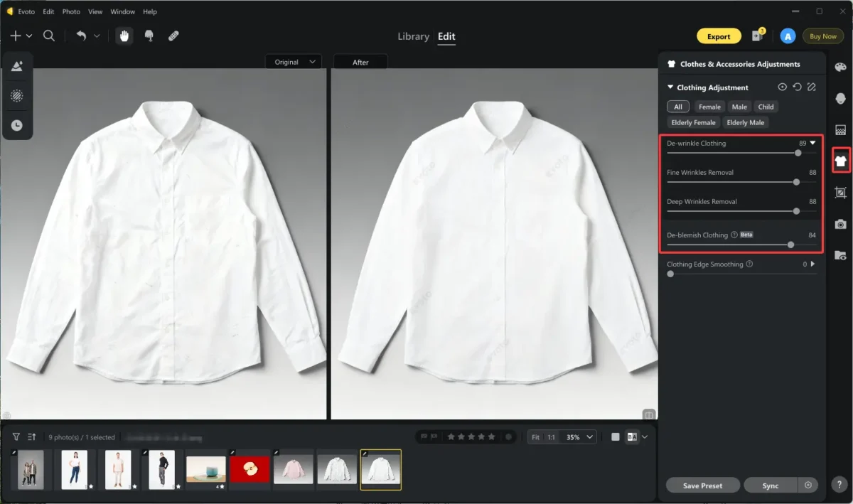This screenshot has height=504, width=853.
Task: Click the Save Preset button
Action: point(702,486)
